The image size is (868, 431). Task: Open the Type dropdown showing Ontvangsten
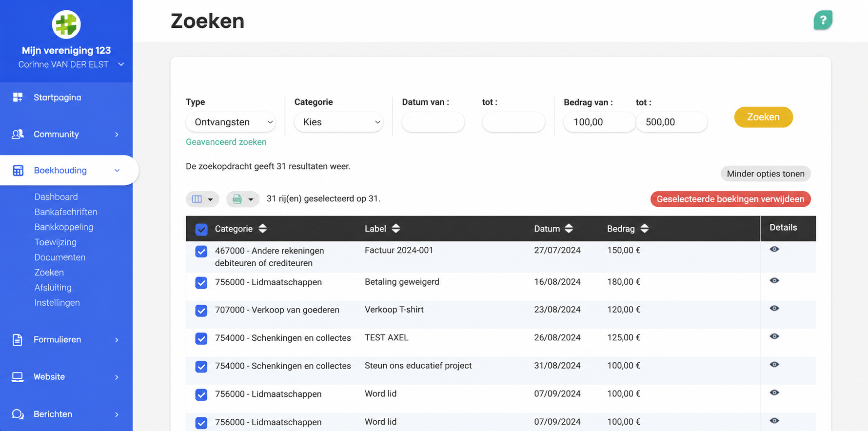pos(231,122)
